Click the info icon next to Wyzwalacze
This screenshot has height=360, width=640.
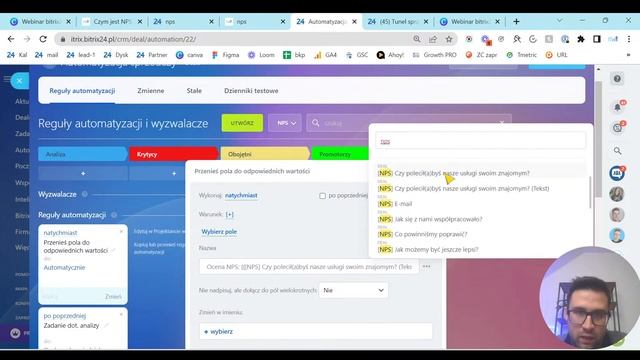(84, 194)
